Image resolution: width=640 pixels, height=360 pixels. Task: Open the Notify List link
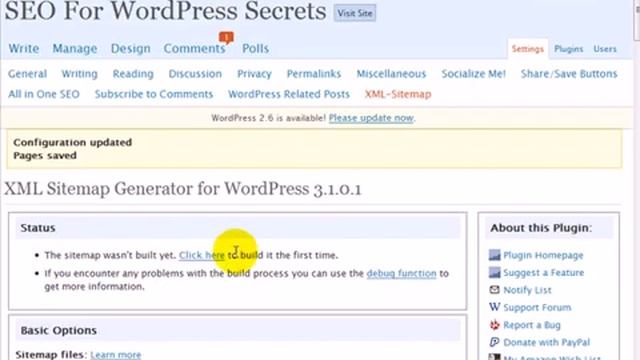click(527, 290)
